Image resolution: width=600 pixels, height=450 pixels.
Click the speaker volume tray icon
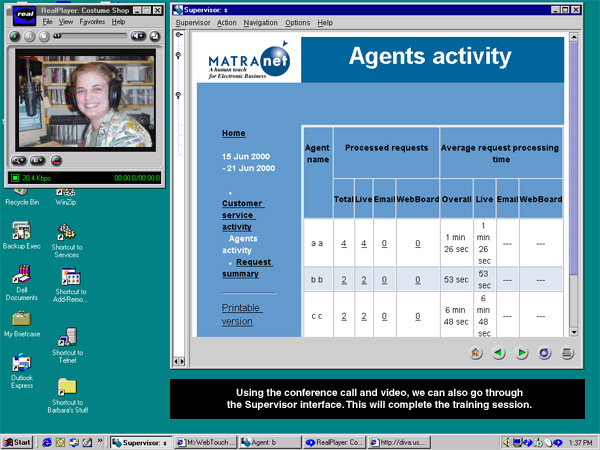[x=507, y=442]
